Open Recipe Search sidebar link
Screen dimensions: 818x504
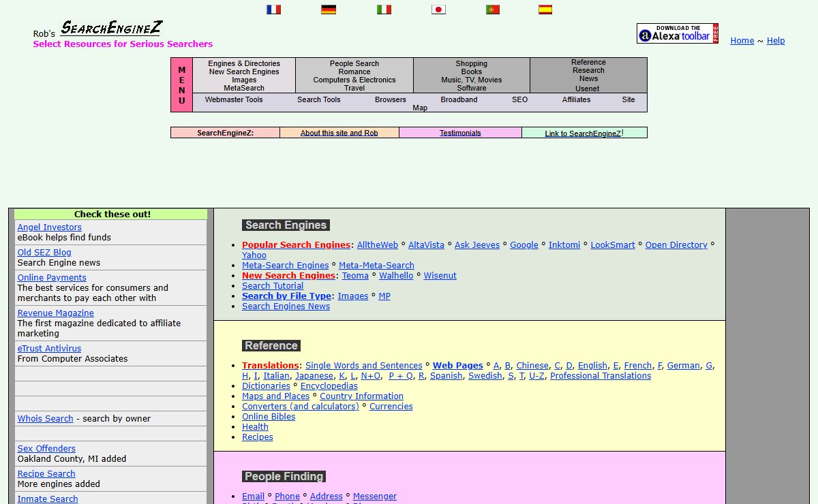coord(46,474)
